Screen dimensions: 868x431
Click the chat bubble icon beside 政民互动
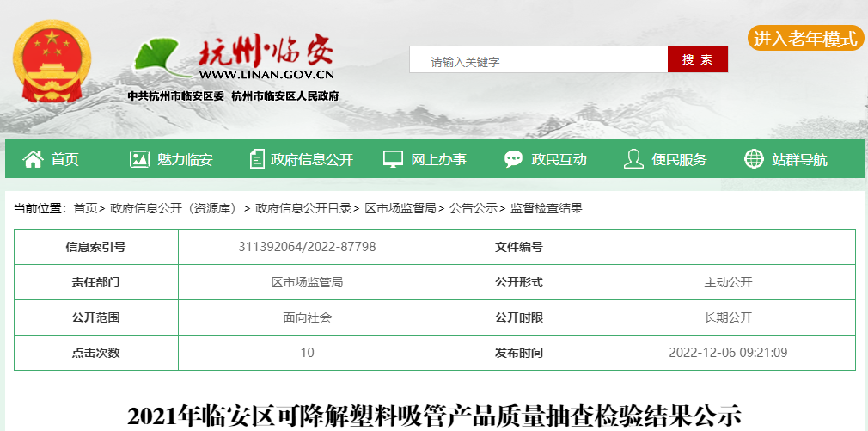(513, 159)
